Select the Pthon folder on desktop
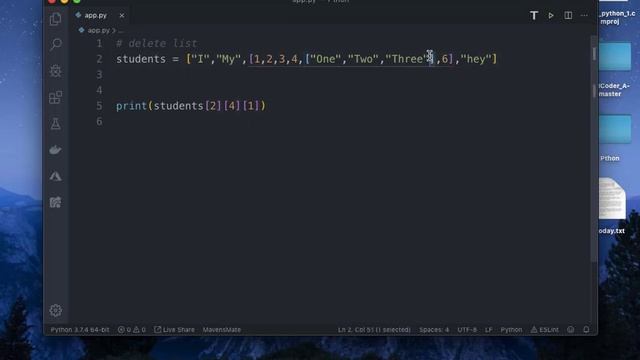Image resolution: width=640 pixels, height=360 pixels. [615, 137]
